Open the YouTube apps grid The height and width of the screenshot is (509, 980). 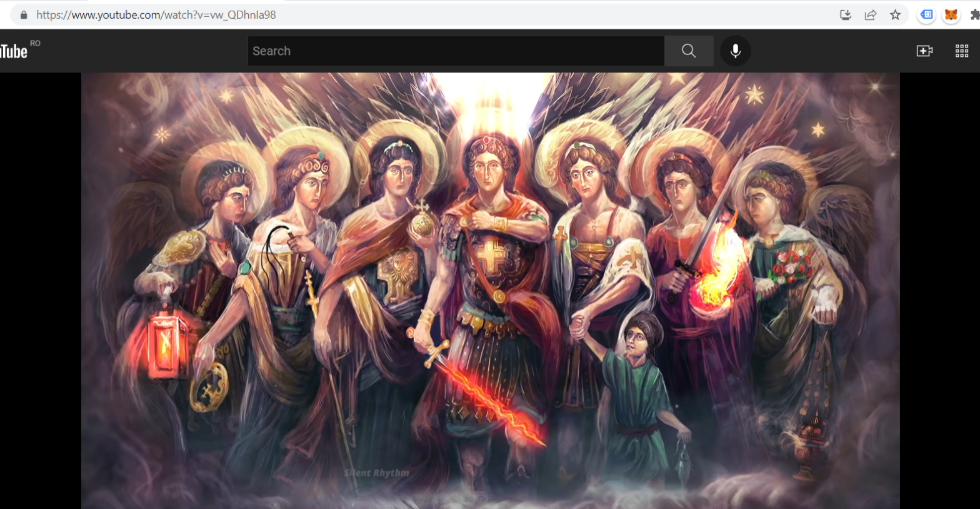coord(962,51)
